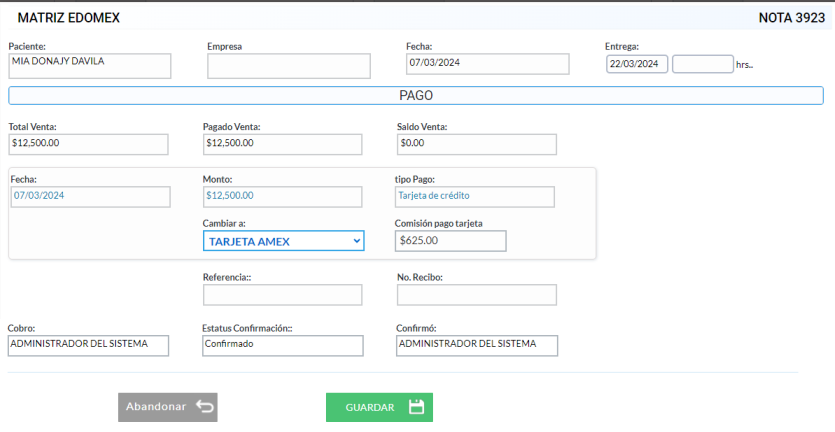Click the Entrega date field 22/03/2024

pyautogui.click(x=637, y=64)
